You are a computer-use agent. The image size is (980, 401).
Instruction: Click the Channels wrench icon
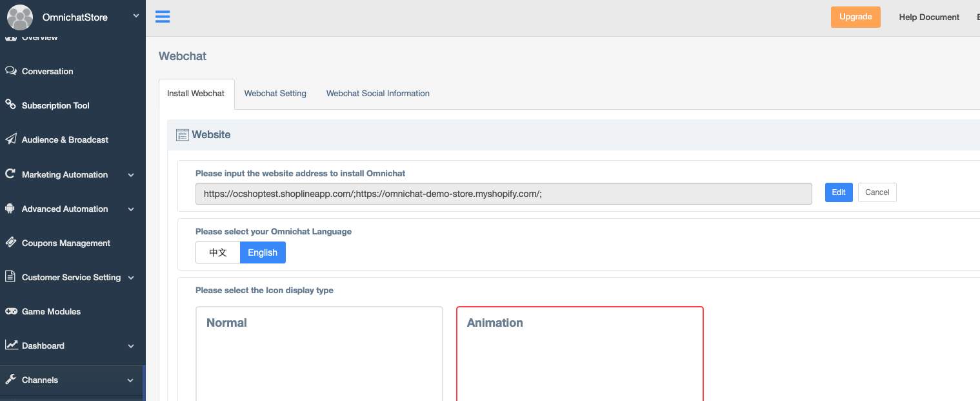tap(10, 380)
